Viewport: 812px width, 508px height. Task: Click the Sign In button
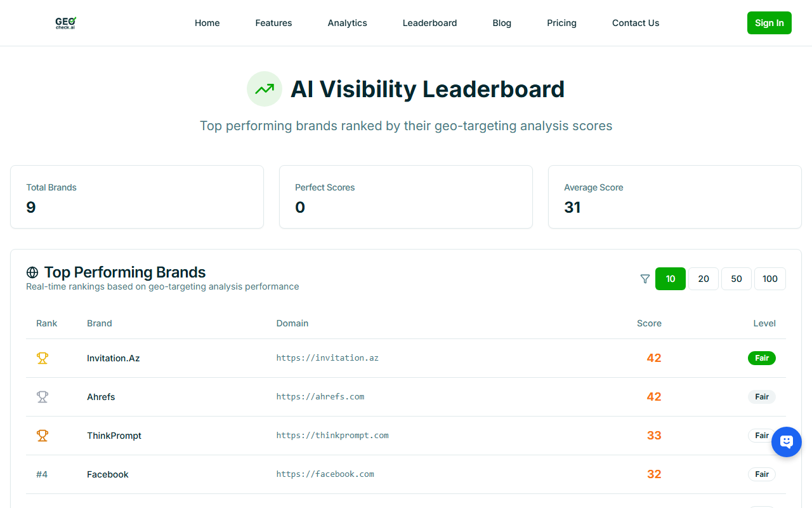(x=769, y=23)
